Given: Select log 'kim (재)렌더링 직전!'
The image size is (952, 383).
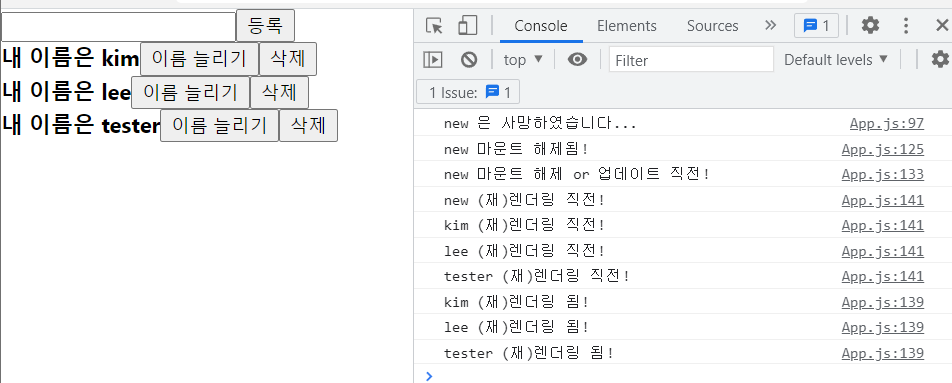Looking at the screenshot, I should tap(525, 226).
